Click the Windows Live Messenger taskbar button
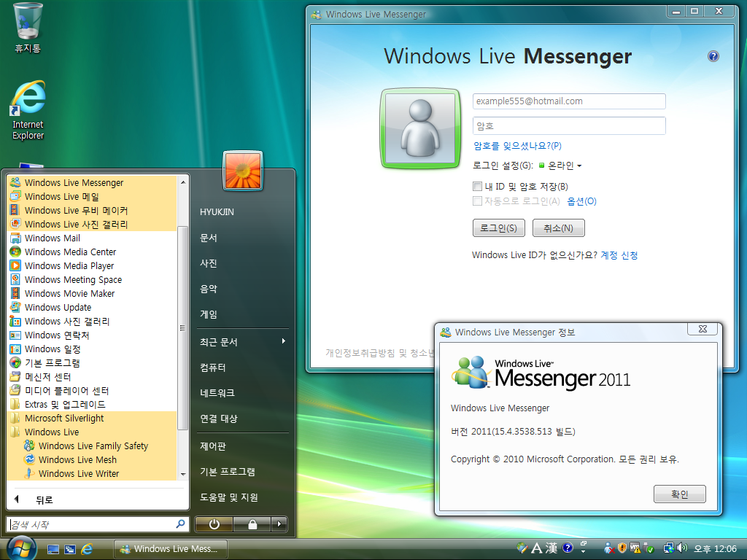 coord(171,549)
